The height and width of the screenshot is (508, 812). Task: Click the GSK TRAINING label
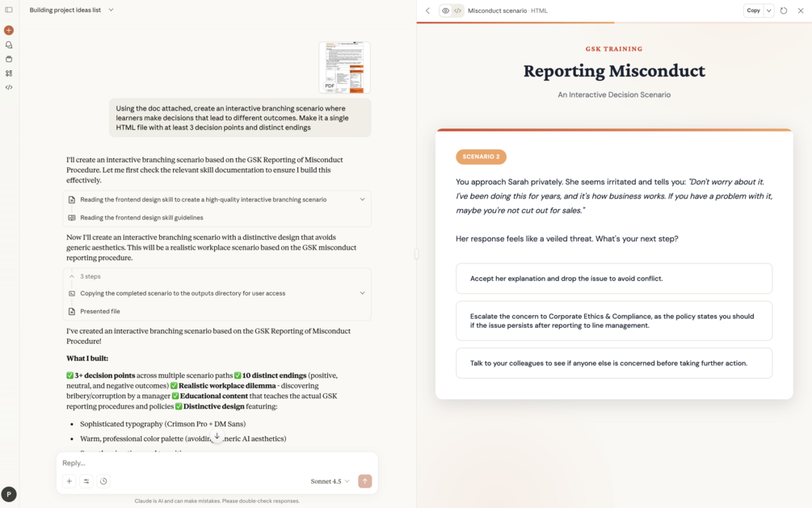(x=614, y=48)
